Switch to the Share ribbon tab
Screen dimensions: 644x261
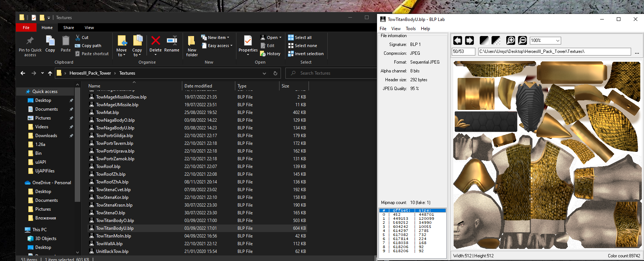point(68,28)
